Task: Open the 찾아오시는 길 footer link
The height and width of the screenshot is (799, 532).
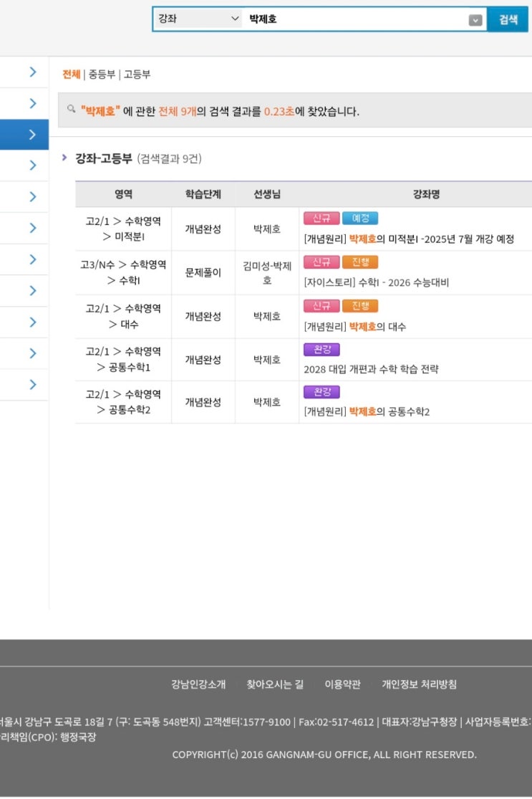Action: coord(275,684)
